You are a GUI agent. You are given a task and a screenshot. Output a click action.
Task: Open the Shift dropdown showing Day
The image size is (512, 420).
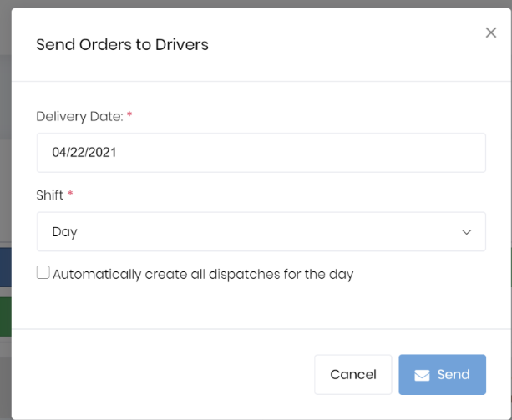click(x=261, y=231)
